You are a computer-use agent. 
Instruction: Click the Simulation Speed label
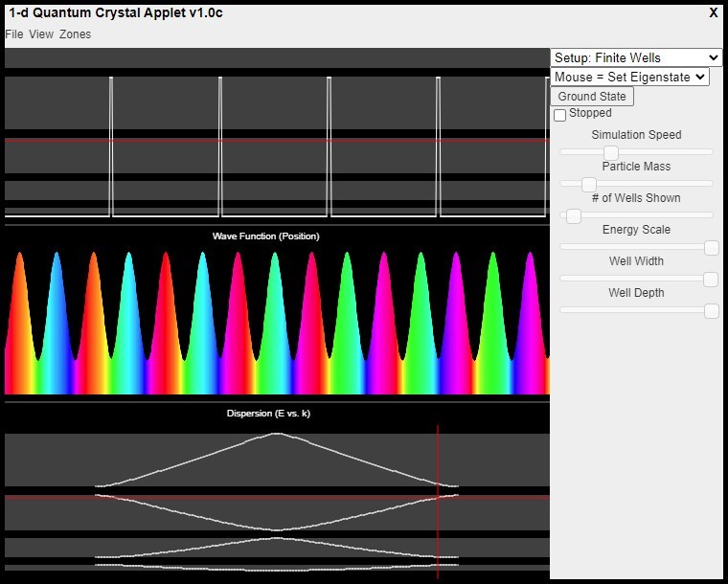636,135
